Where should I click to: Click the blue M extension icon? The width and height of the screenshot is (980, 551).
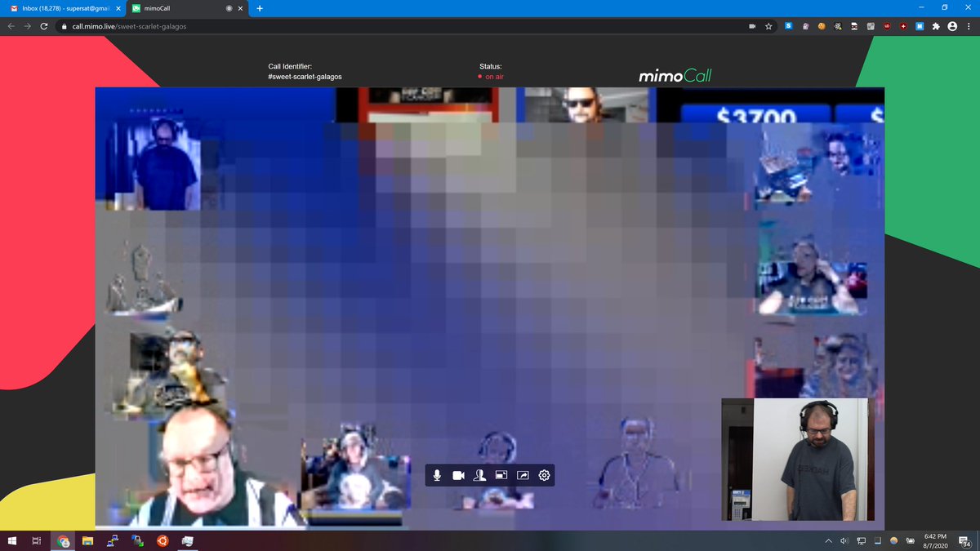coord(920,26)
